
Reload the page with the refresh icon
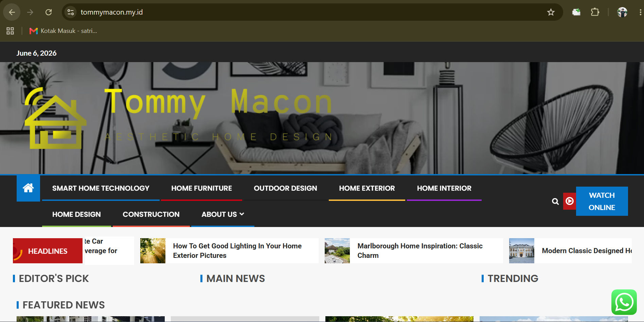pyautogui.click(x=49, y=12)
